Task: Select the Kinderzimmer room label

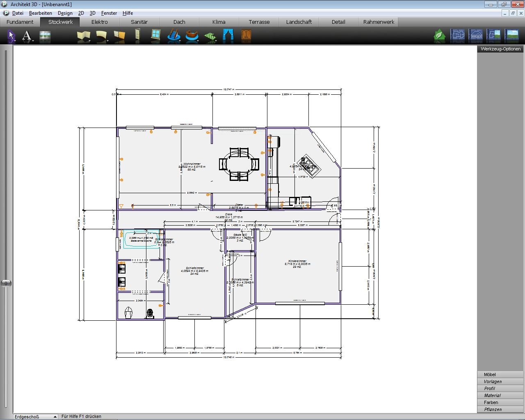Action: pyautogui.click(x=297, y=264)
